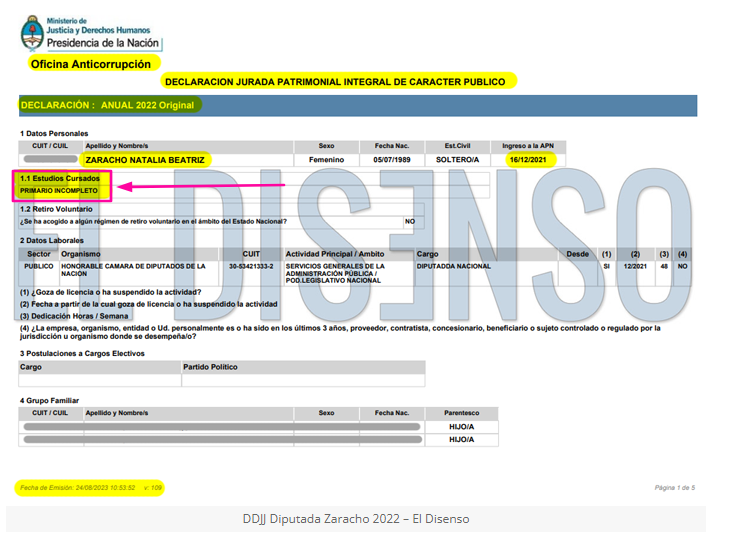Select the 'Oficina Anticorrupción' heading
The width and height of the screenshot is (730, 543).
(x=91, y=64)
